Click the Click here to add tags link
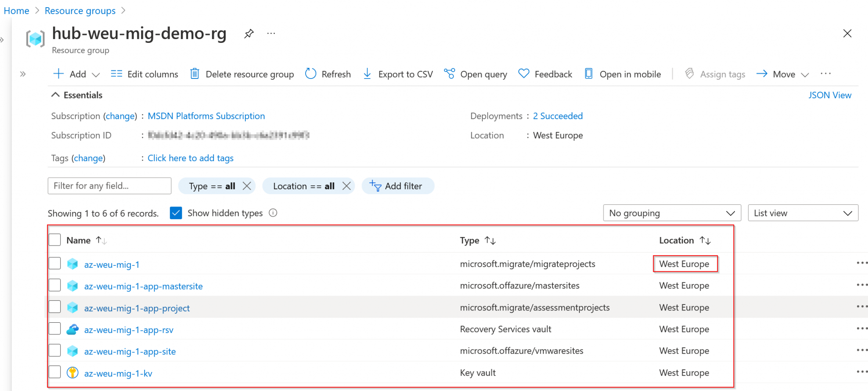Image resolution: width=868 pixels, height=391 pixels. (x=190, y=158)
